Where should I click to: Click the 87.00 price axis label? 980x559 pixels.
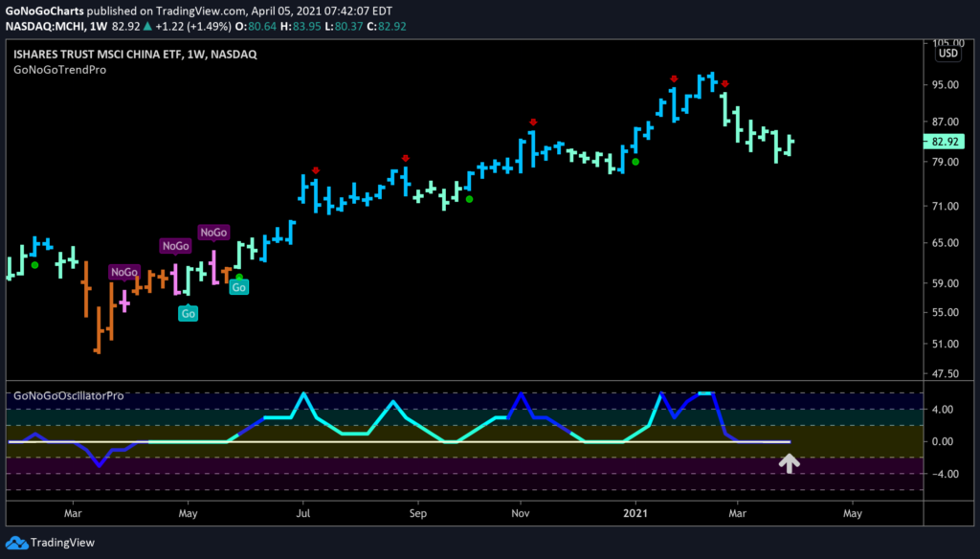(945, 122)
